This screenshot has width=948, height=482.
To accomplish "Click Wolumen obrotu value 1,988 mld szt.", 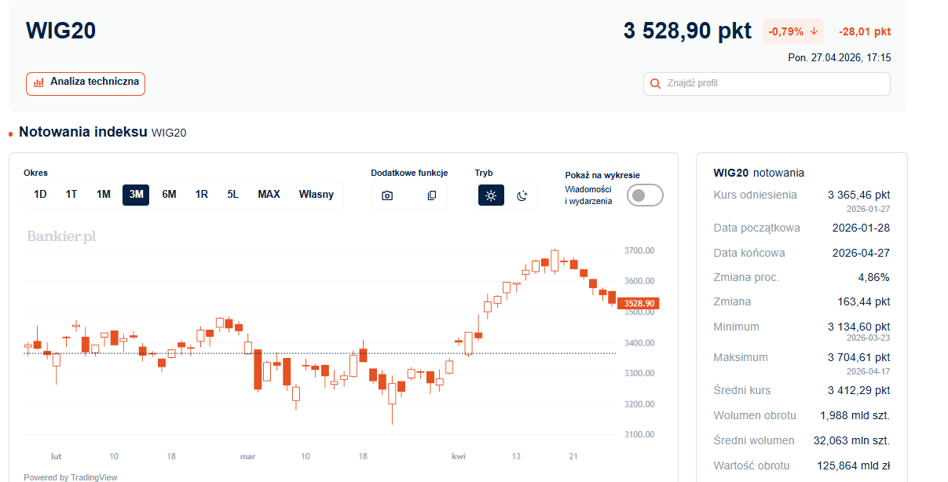I will (855, 415).
